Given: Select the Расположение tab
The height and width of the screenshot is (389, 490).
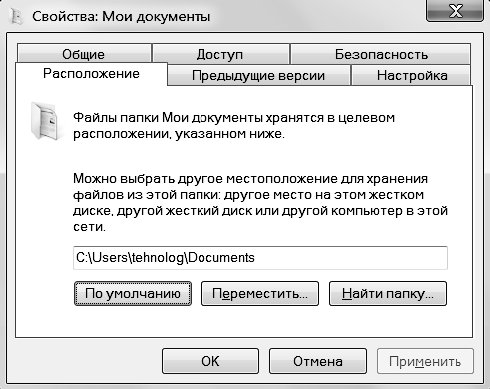Looking at the screenshot, I should point(91,74).
